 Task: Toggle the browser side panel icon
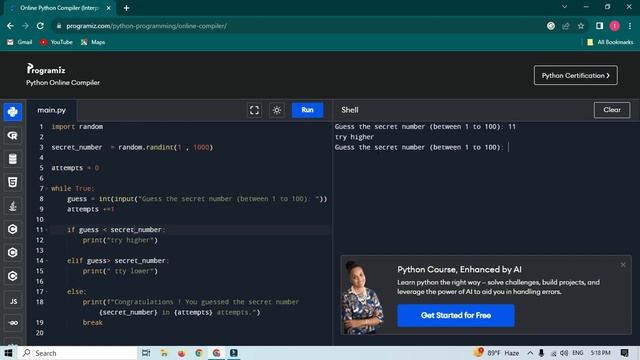click(599, 26)
